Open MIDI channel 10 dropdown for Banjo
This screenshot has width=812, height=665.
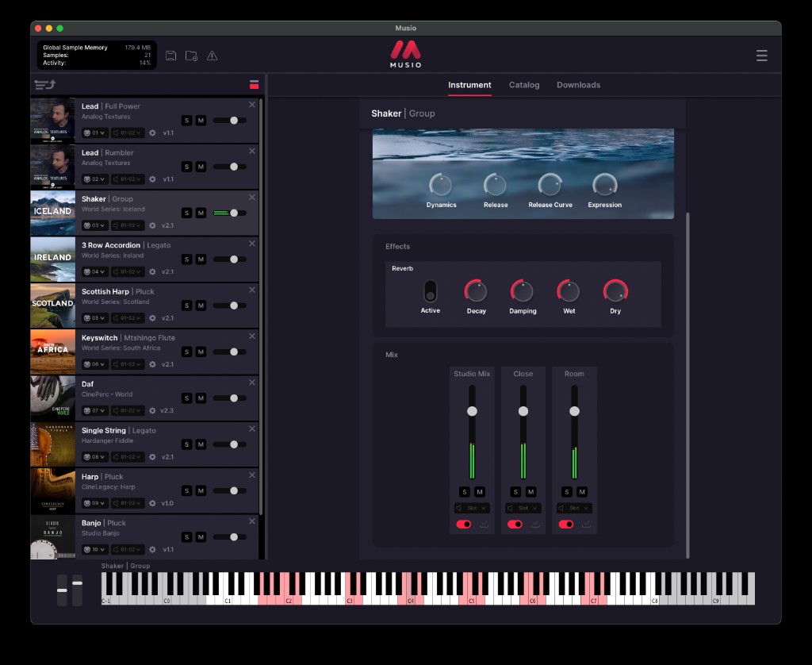pos(95,549)
